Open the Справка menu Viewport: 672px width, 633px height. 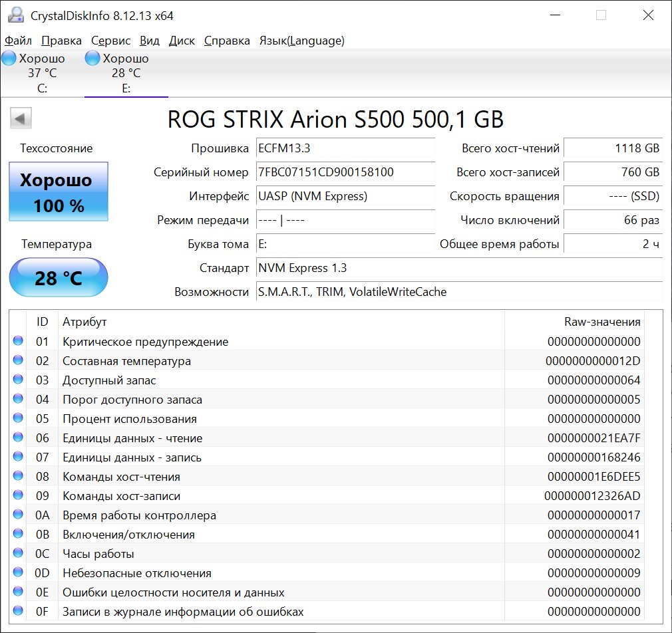(227, 41)
